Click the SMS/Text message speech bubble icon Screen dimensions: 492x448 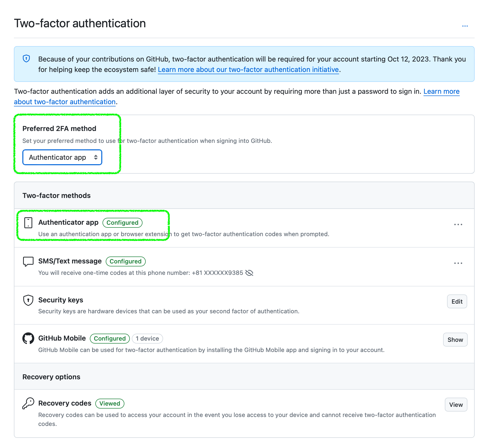coord(28,261)
